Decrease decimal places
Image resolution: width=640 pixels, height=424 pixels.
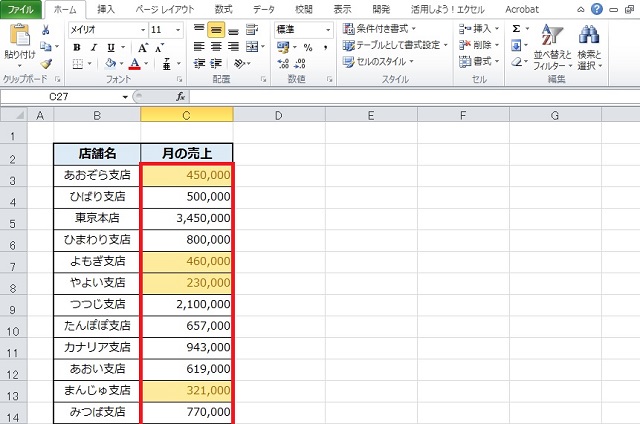tap(300, 64)
